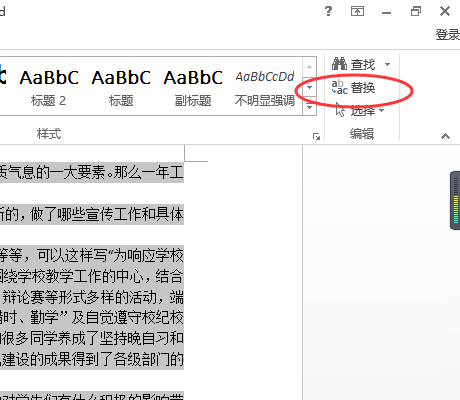Viewport: 460px width, 400px height.
Task: Click text line '可以这样写"为响应学校'
Action: click(x=110, y=255)
